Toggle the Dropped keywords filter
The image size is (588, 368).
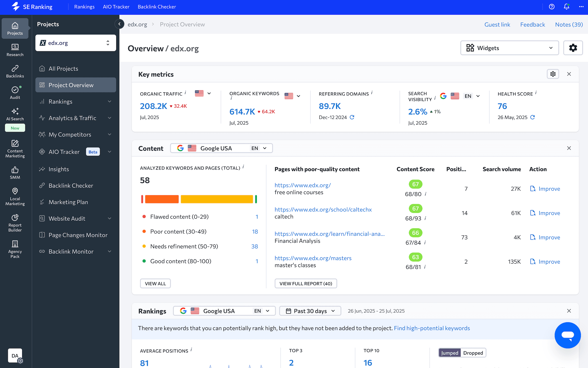pos(473,353)
